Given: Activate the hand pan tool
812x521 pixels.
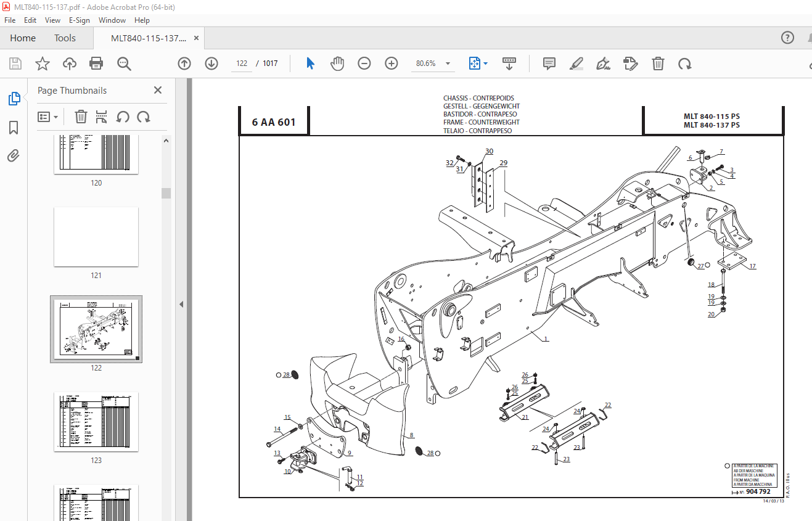Looking at the screenshot, I should tap(337, 64).
